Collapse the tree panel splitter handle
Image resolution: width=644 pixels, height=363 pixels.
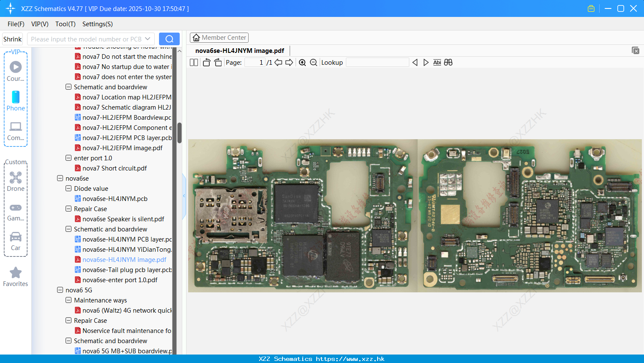(x=184, y=196)
